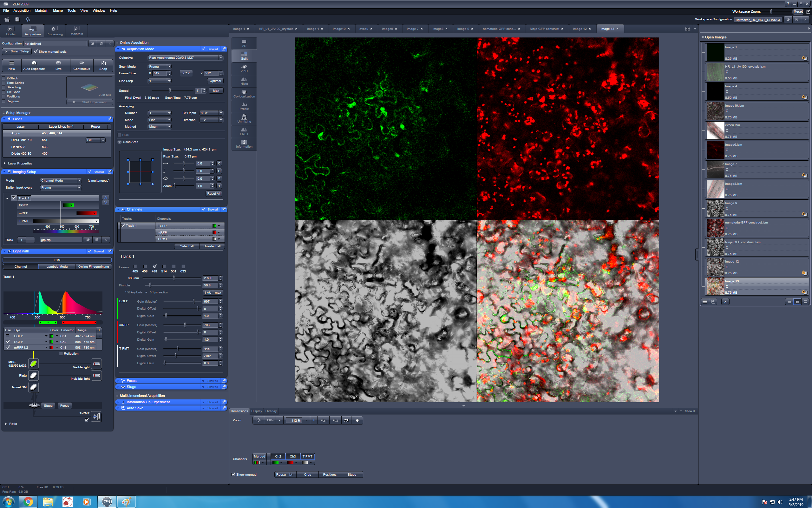This screenshot has height=508, width=812.
Task: Enable the Reflection checkbox
Action: coord(61,353)
